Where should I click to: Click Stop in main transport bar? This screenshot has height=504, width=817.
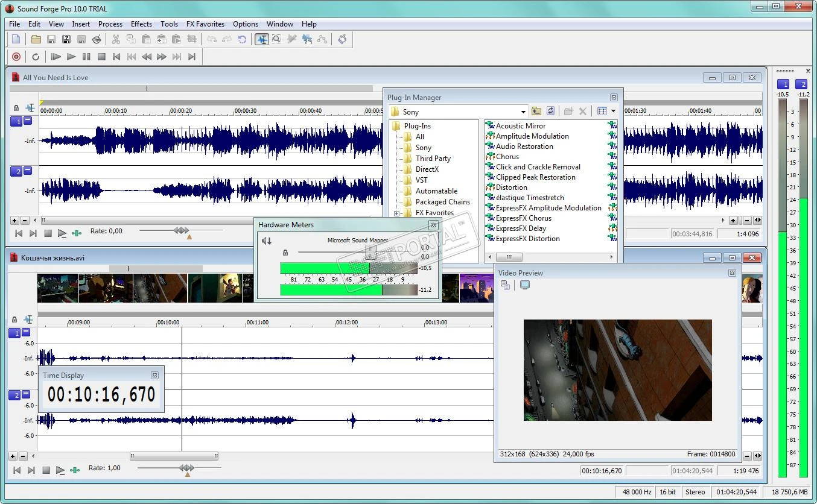tap(101, 57)
